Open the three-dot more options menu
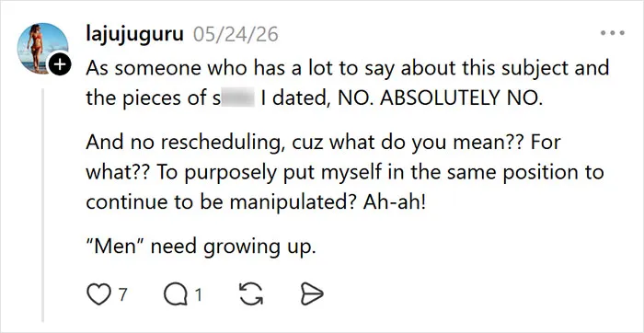 click(613, 33)
